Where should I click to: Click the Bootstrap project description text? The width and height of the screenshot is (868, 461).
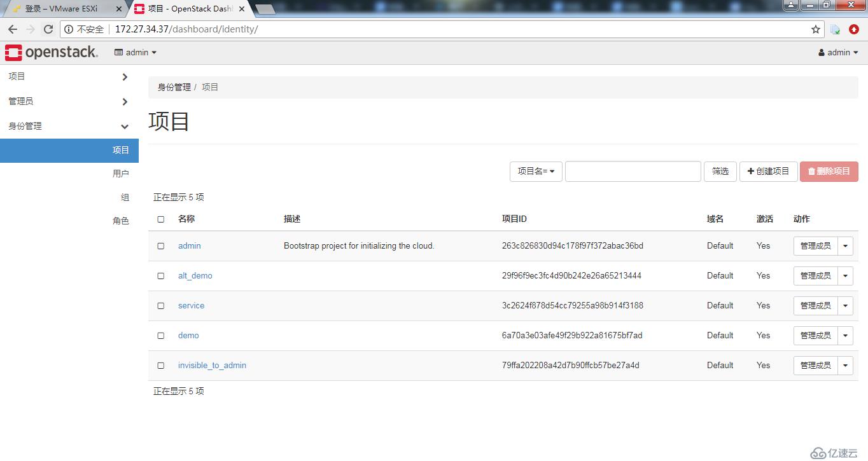pos(359,246)
